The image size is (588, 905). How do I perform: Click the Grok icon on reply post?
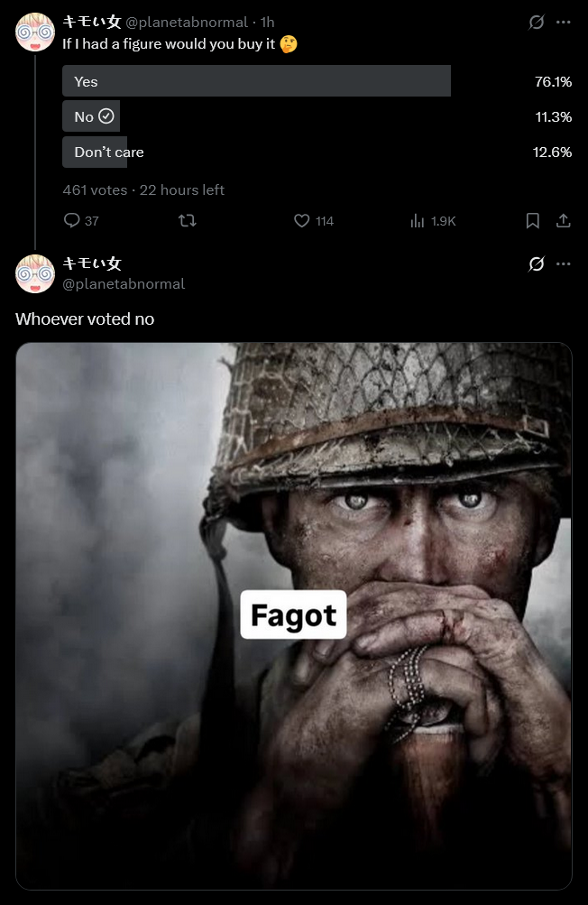pos(536,263)
